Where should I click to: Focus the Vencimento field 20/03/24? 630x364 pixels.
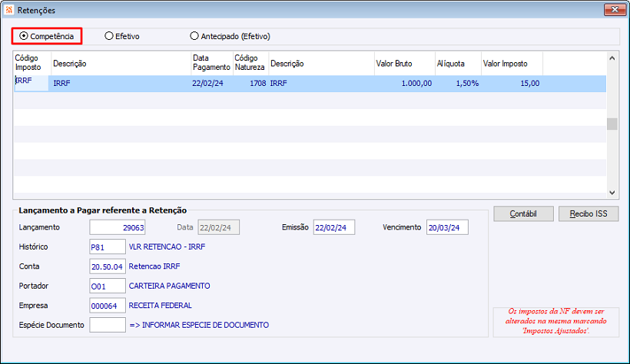(447, 227)
